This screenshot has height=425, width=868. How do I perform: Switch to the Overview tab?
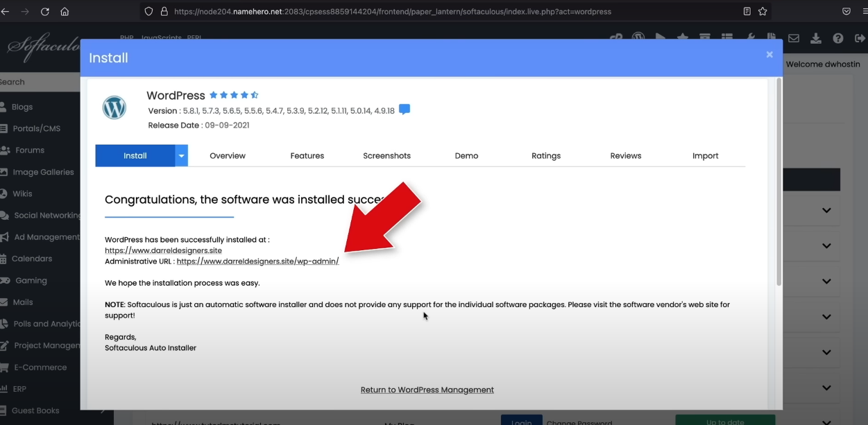[x=228, y=156]
